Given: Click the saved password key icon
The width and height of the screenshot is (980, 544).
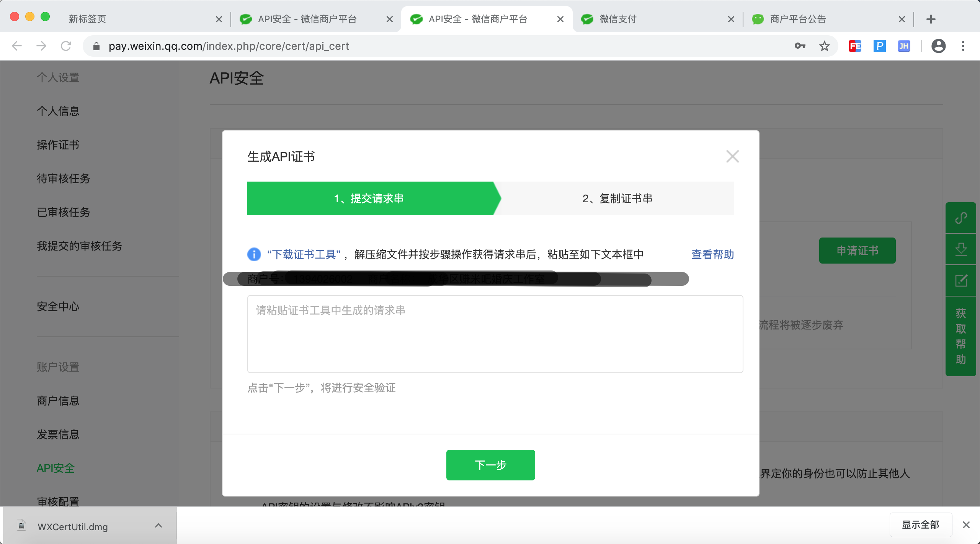Looking at the screenshot, I should 800,46.
